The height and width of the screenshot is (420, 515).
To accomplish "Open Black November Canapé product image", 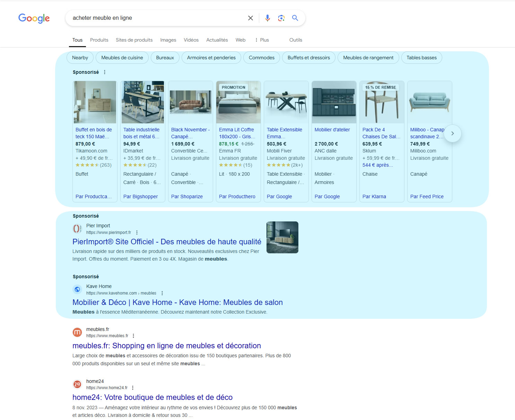I will pyautogui.click(x=191, y=102).
